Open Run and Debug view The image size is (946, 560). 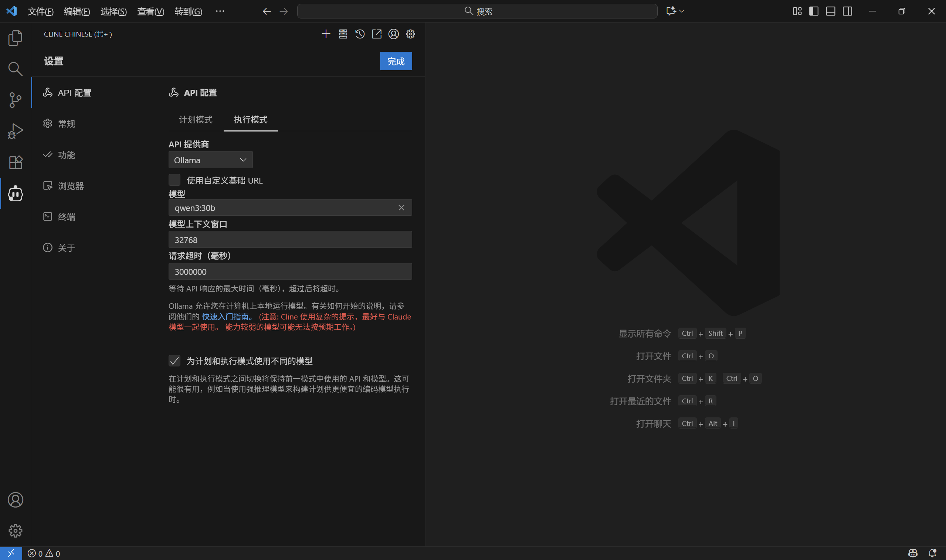click(15, 131)
